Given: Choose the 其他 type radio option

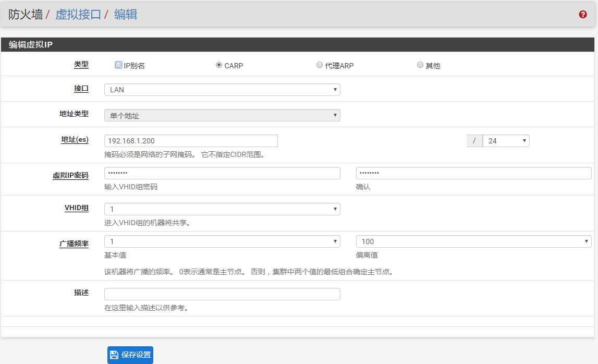Looking at the screenshot, I should tap(420, 65).
